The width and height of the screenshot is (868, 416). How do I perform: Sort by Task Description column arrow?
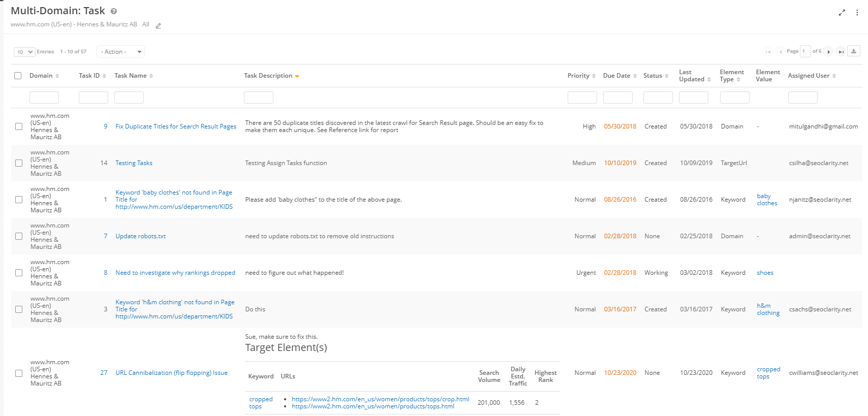297,76
